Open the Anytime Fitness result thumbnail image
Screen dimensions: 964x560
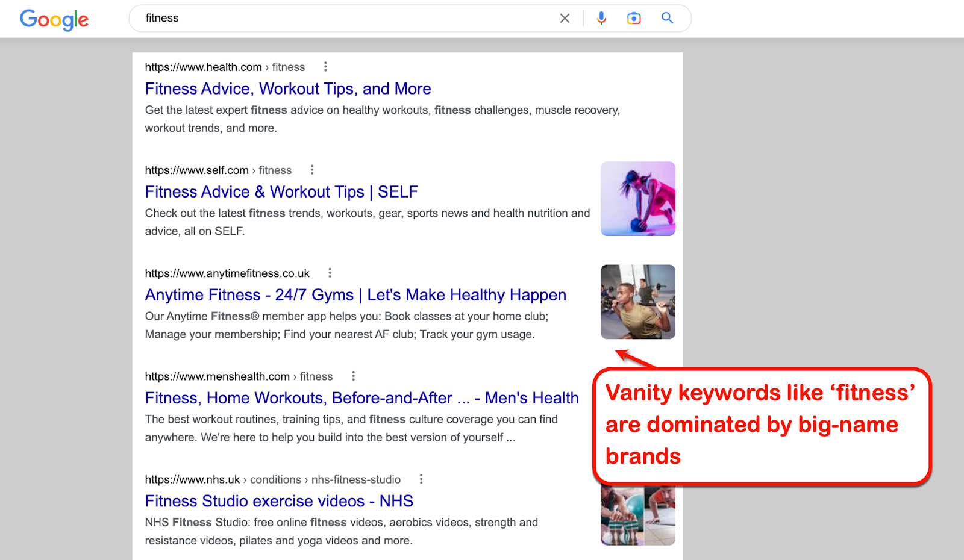coord(638,302)
